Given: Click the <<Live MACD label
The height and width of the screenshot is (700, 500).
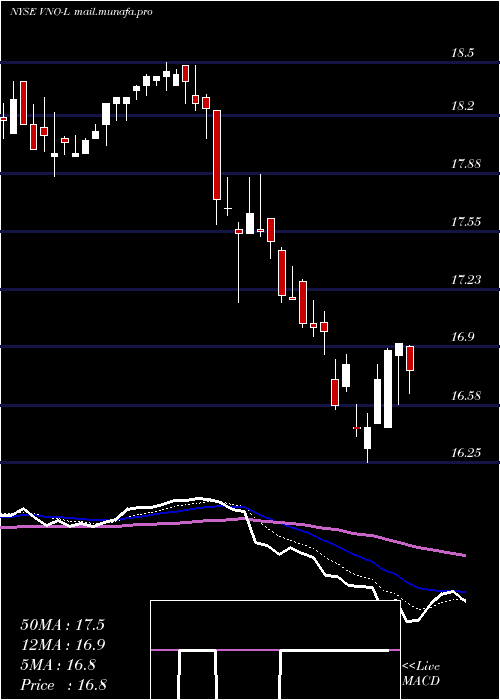Looking at the screenshot, I should [421, 674].
